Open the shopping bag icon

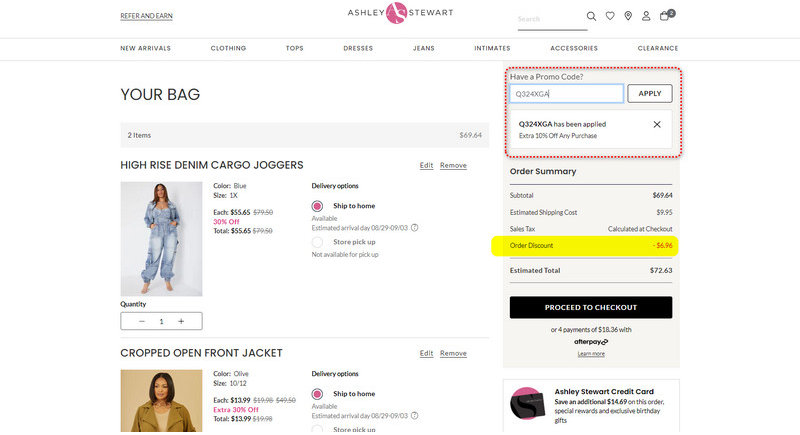click(x=665, y=16)
